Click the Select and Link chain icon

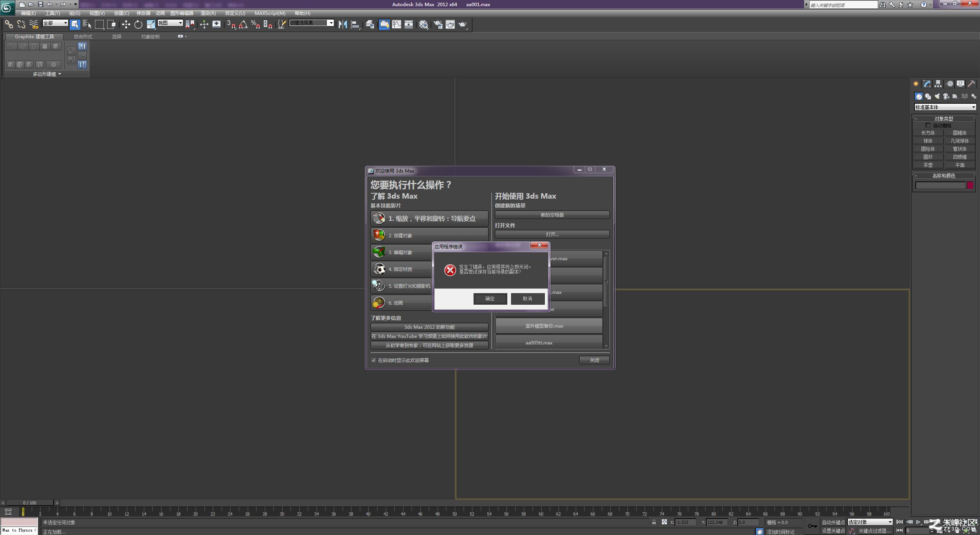pos(9,24)
